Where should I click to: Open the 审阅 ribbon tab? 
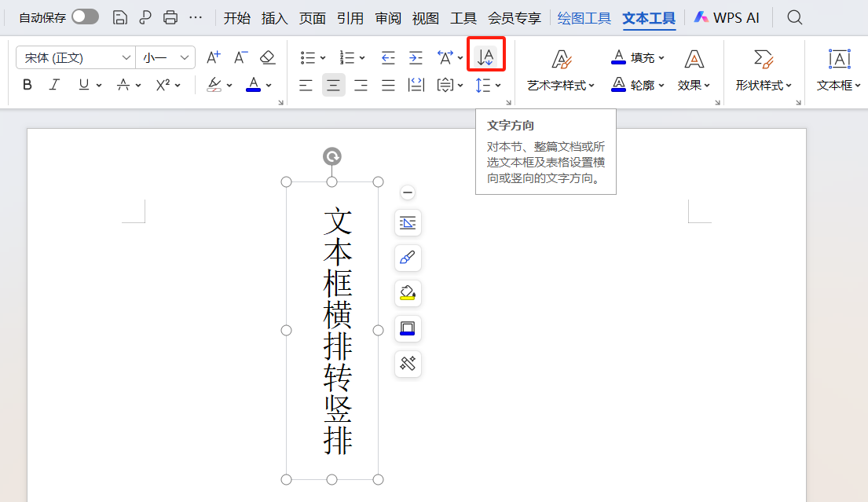[388, 17]
